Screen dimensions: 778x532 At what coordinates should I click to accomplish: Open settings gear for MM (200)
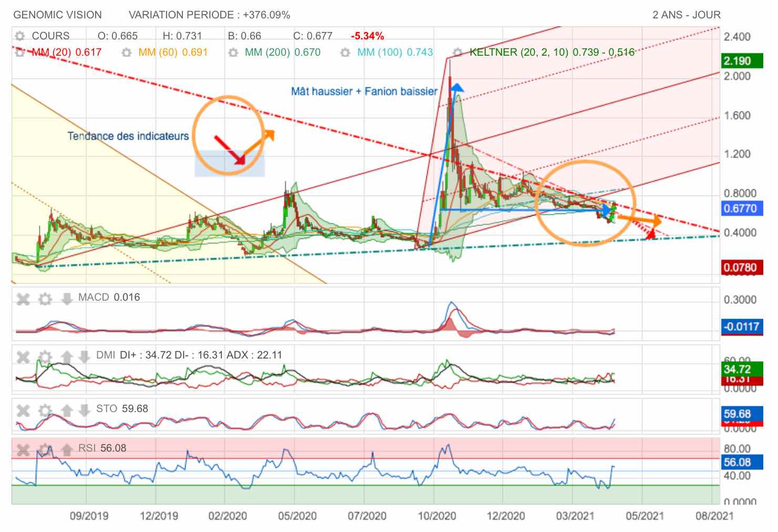point(233,53)
